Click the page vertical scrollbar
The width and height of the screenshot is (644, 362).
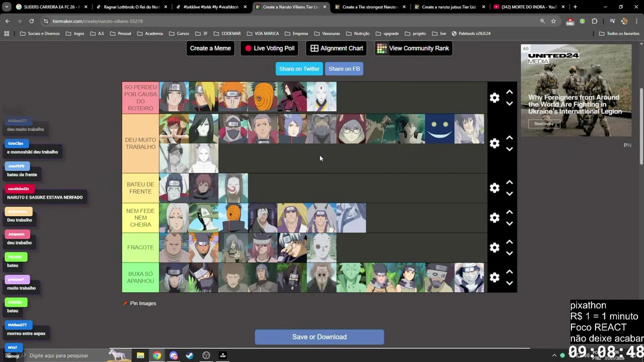point(641,126)
